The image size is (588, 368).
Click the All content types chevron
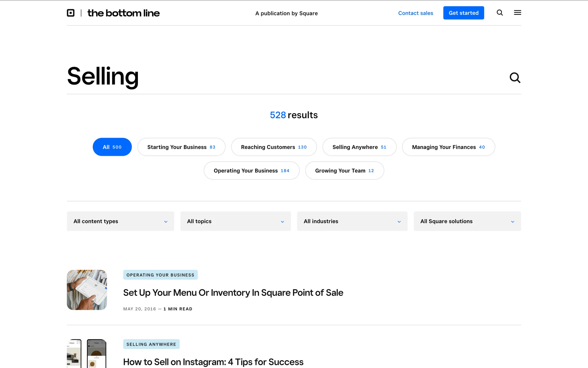click(x=166, y=222)
